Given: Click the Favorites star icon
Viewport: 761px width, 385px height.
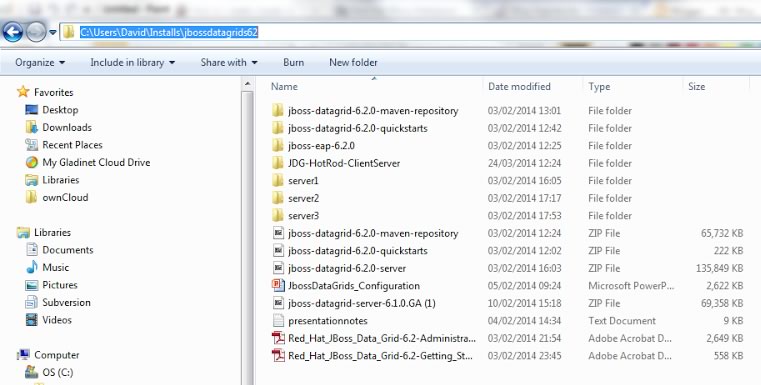Looking at the screenshot, I should 23,92.
